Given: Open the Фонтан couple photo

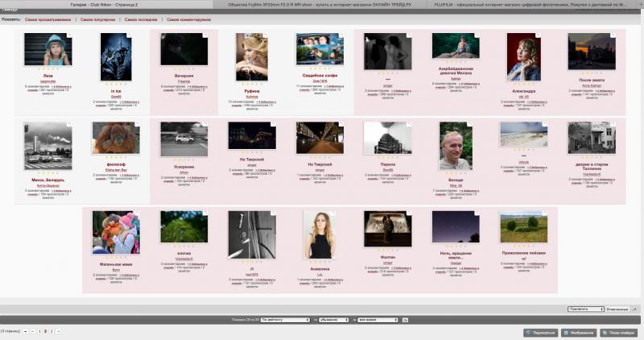Looking at the screenshot, I should pos(388,230).
